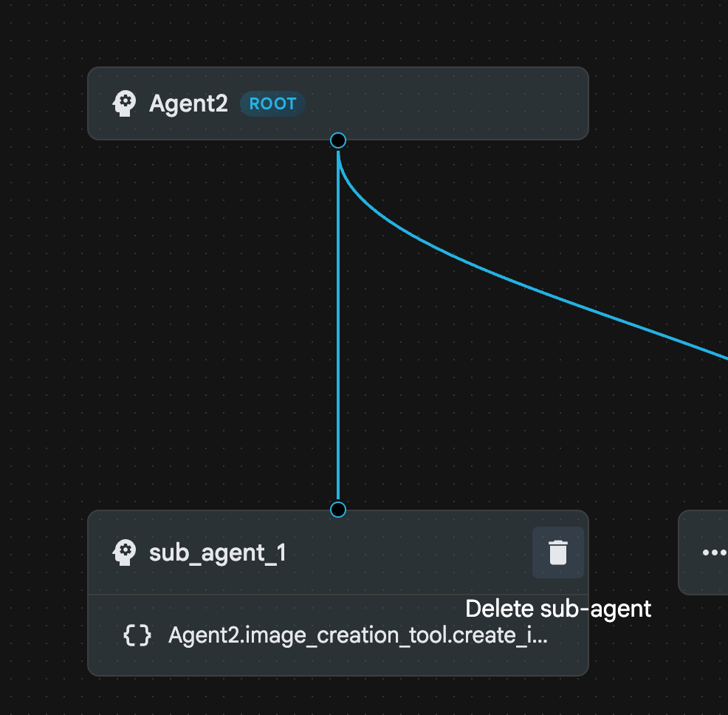Click the input port atop sub_agent_1
This screenshot has height=715, width=728.
pos(338,510)
